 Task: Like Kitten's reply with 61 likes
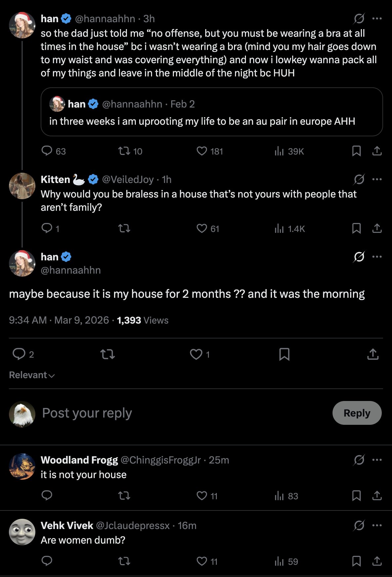tap(202, 228)
